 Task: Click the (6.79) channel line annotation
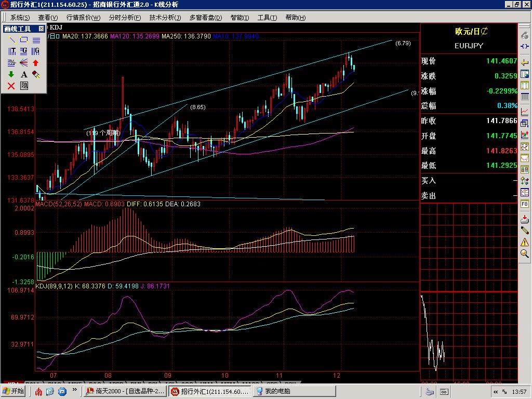pos(403,43)
